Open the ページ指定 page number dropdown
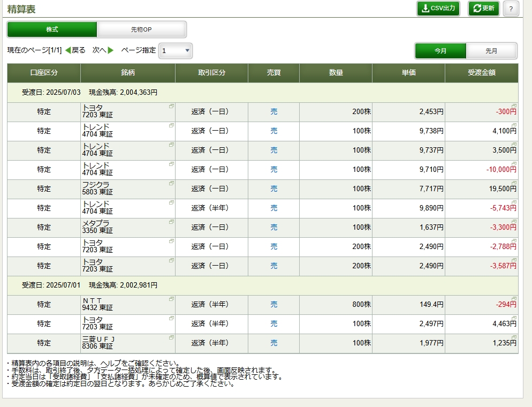 point(176,50)
